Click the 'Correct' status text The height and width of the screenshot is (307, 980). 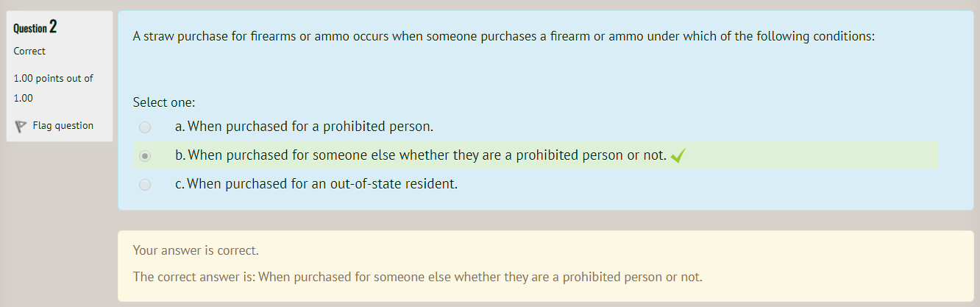pyautogui.click(x=29, y=51)
